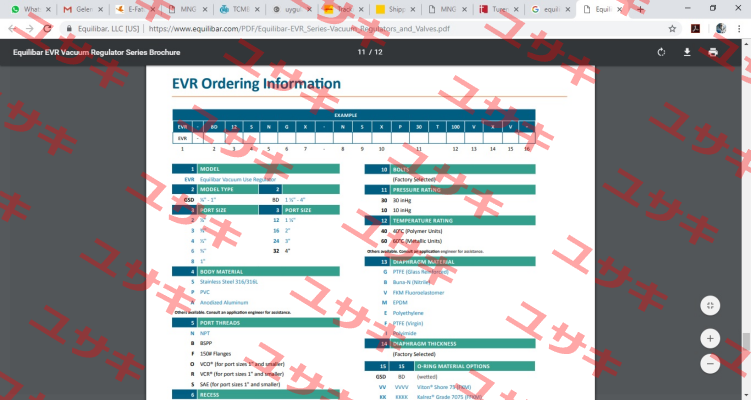The image size is (751, 400).
Task: Download the PDF brochure
Action: (x=687, y=52)
